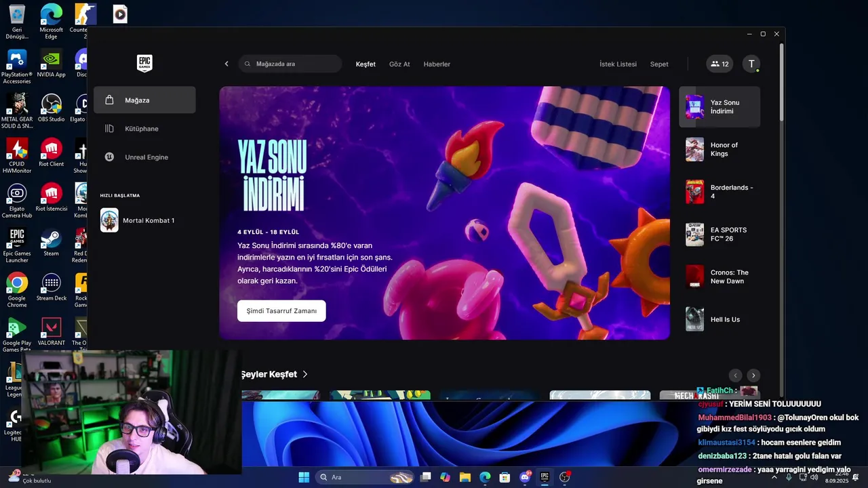Select Honor of Kings carousel item
The height and width of the screenshot is (488, 868).
[x=719, y=149]
